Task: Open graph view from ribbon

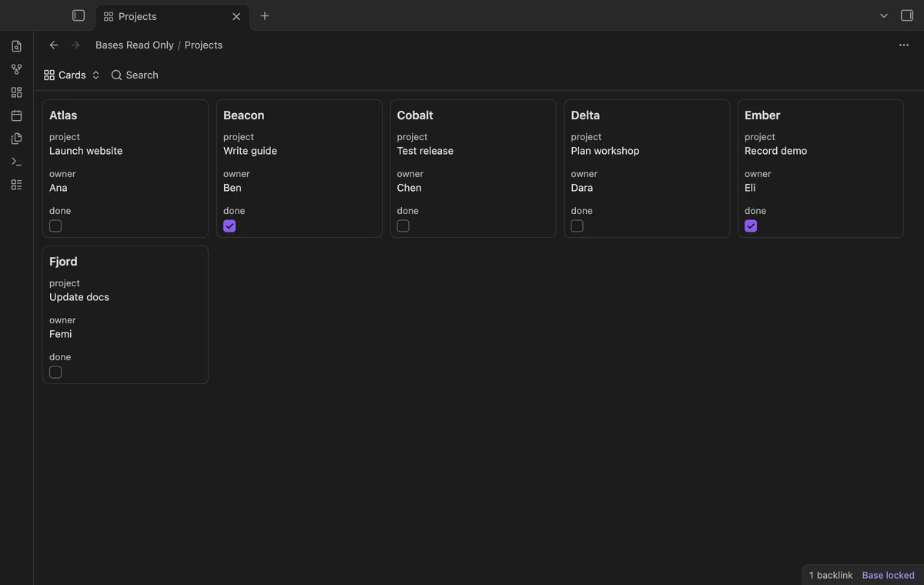Action: coord(16,69)
